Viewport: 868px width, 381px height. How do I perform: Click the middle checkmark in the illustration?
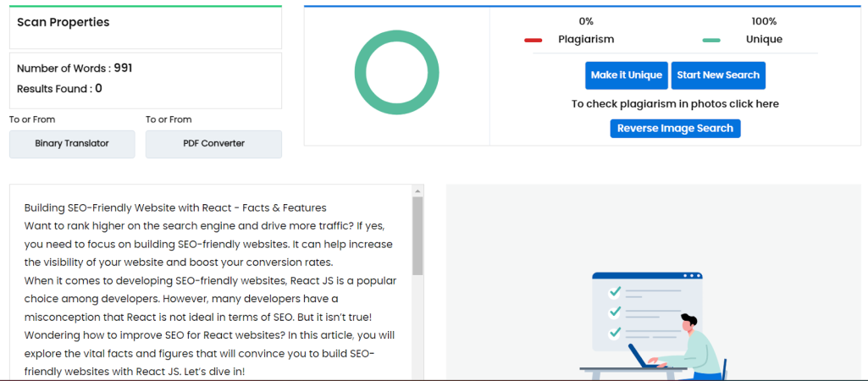616,312
